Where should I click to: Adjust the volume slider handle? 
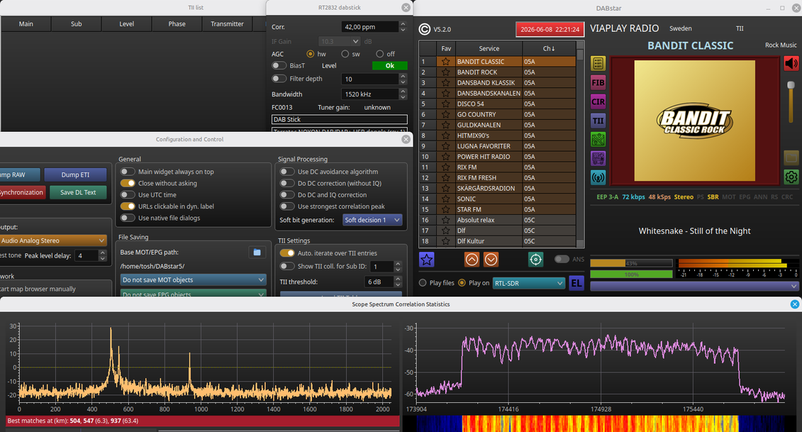(x=791, y=85)
